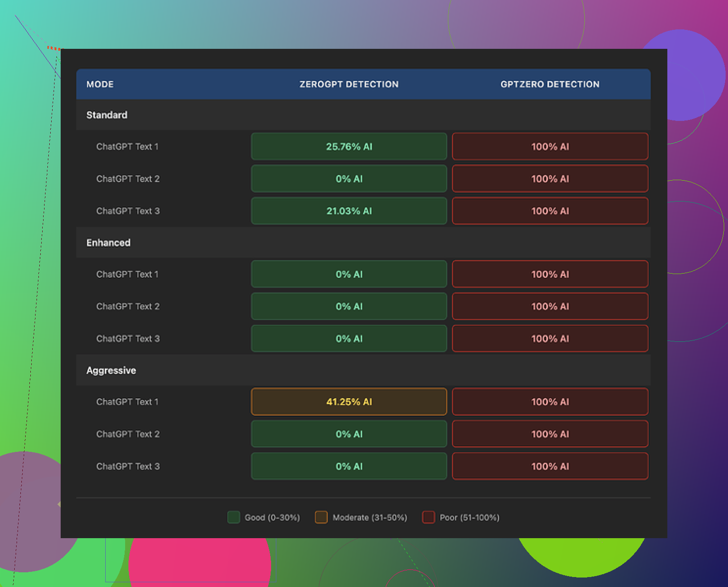The image size is (728, 587).
Task: Click the yellow 41.25% AI result cell
Action: point(349,402)
